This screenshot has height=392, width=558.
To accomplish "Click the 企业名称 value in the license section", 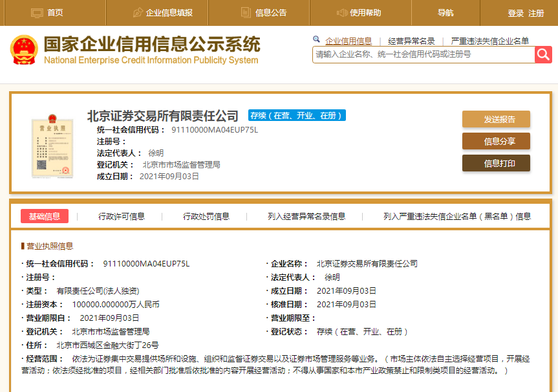I will coord(367,264).
